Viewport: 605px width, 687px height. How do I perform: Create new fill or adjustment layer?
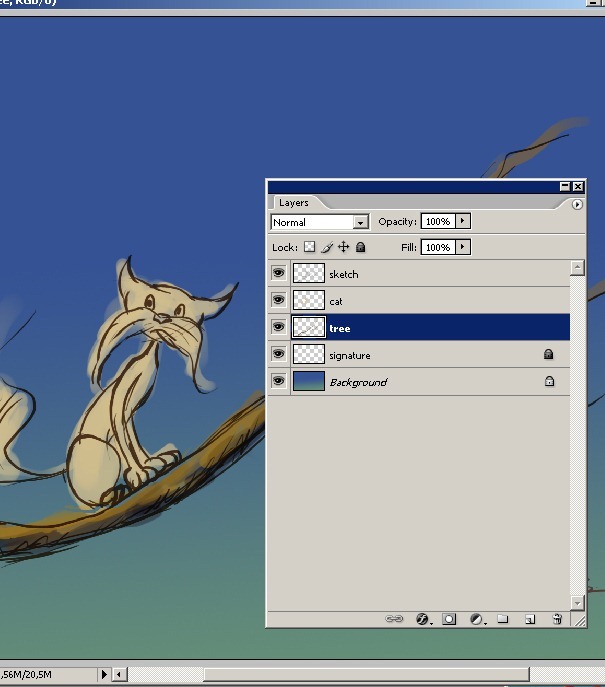point(477,619)
